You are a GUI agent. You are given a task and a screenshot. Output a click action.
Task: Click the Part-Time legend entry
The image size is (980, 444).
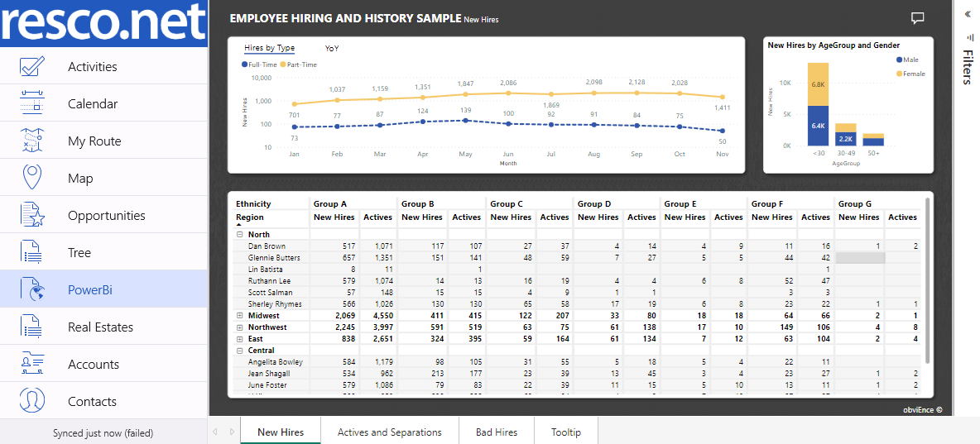coord(298,64)
